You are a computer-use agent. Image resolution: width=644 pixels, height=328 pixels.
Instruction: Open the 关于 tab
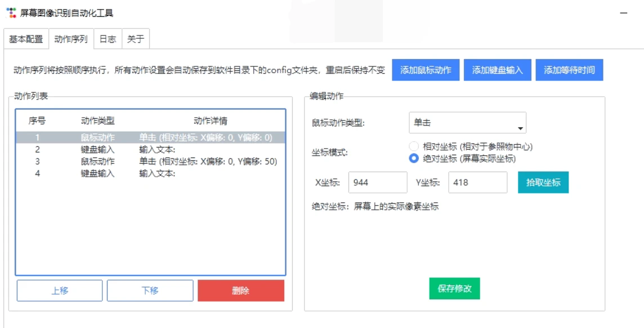tap(135, 39)
